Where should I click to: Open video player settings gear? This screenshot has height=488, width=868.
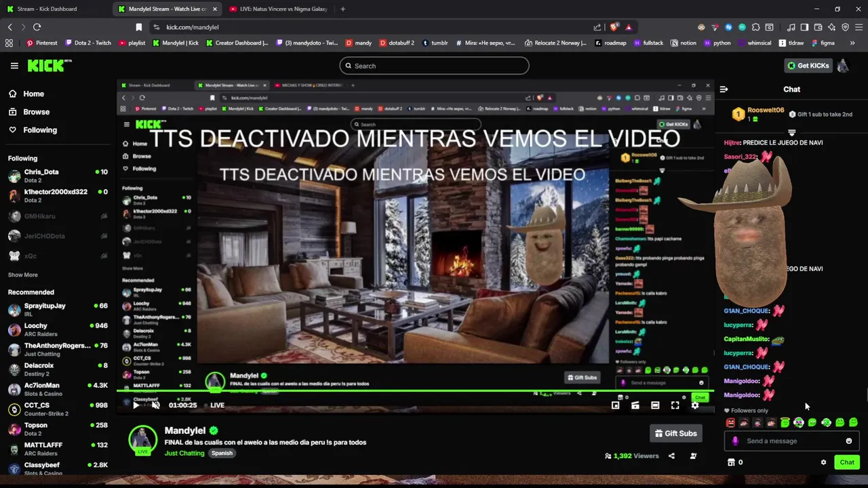(694, 405)
